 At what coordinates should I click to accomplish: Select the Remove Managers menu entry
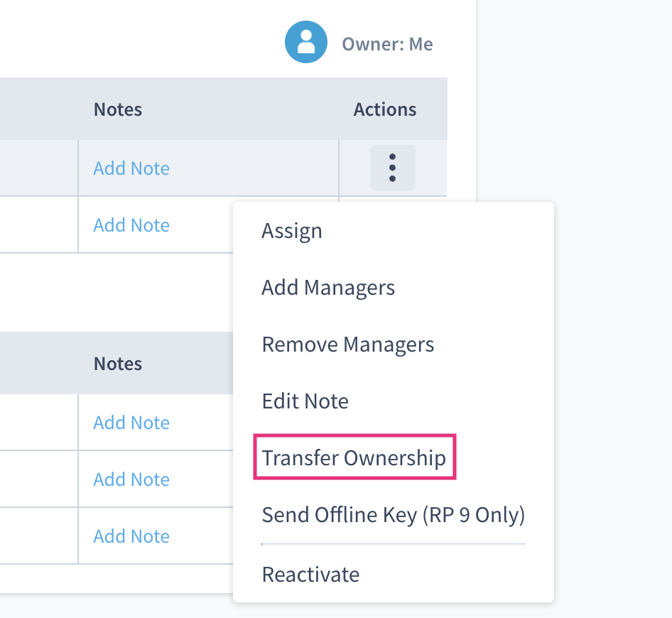click(347, 345)
